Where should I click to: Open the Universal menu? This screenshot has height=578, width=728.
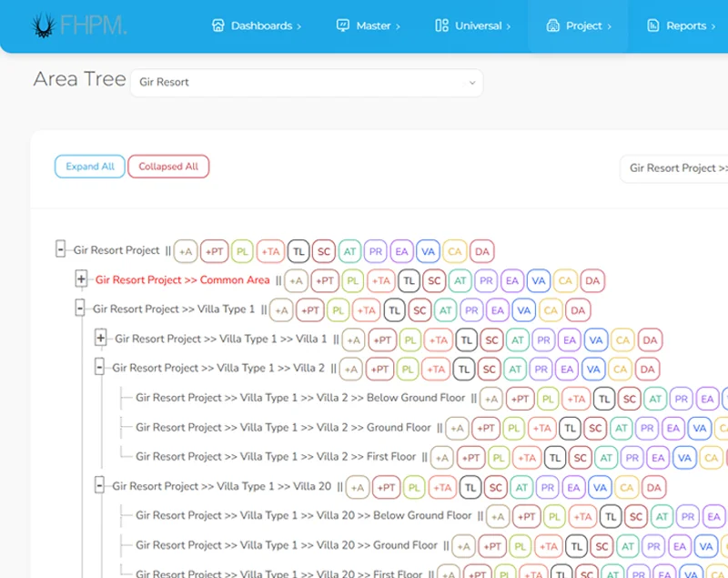coord(473,25)
